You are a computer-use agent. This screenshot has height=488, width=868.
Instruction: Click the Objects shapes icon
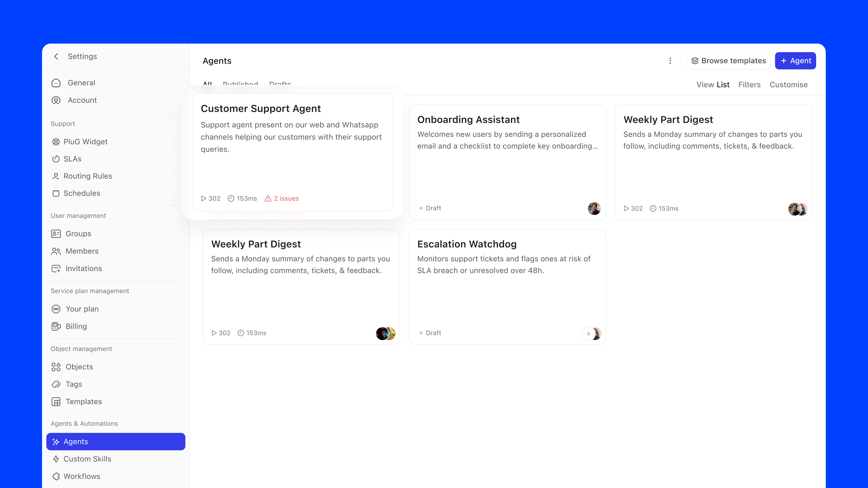(56, 367)
